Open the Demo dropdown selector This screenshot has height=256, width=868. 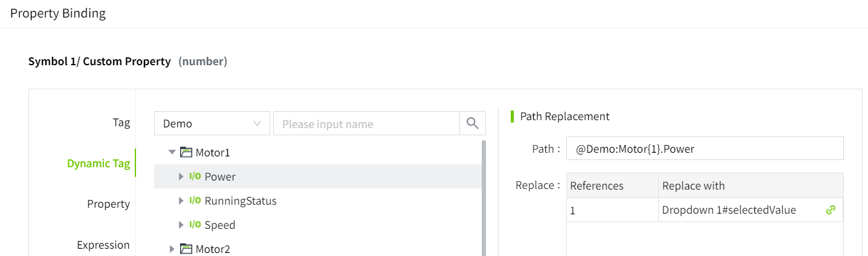point(212,124)
